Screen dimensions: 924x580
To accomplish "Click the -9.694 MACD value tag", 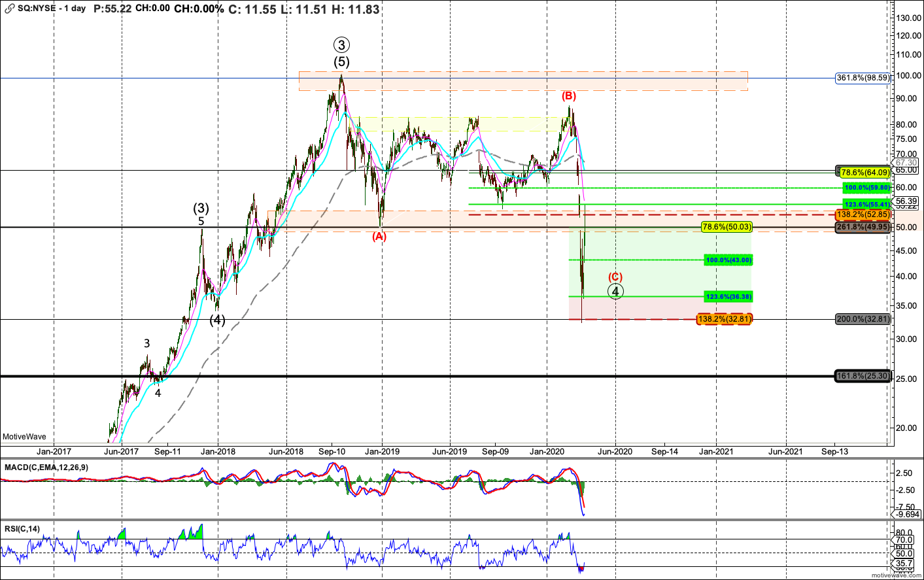I will 908,514.
